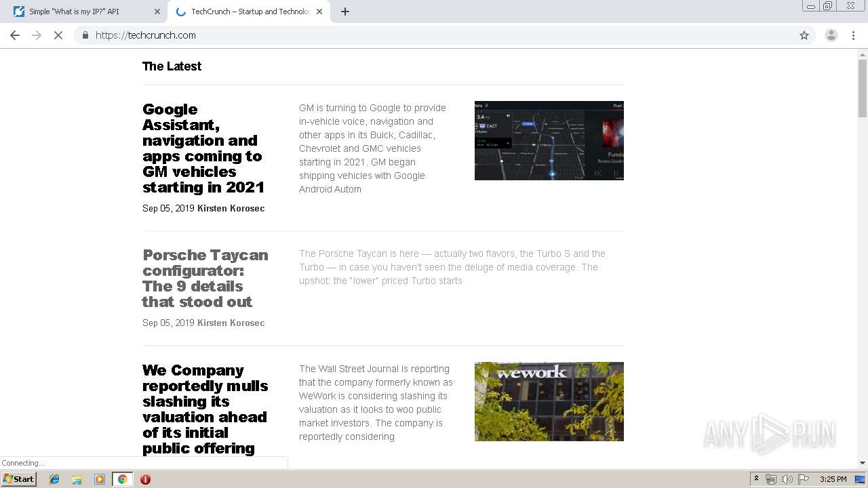
Task: Click the red Opera taskbar icon
Action: (145, 479)
